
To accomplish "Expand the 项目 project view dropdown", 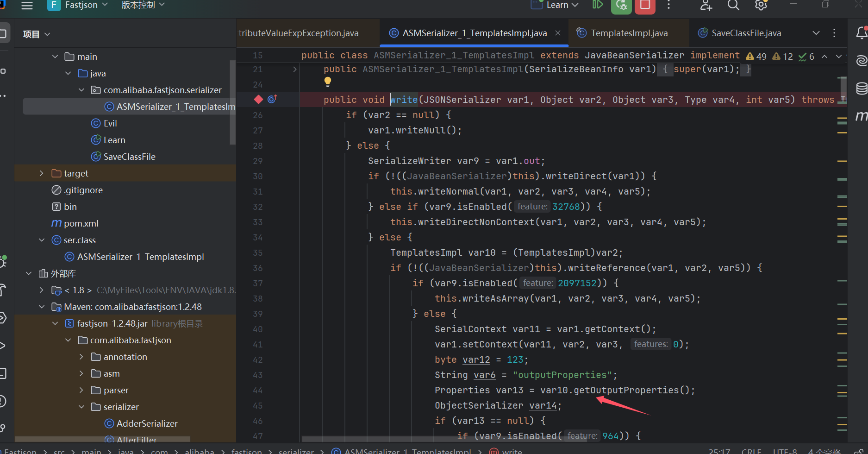I will point(37,34).
